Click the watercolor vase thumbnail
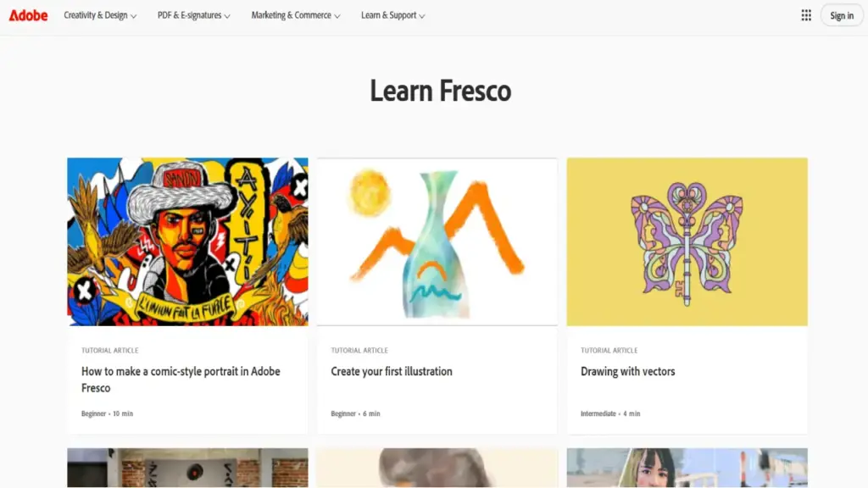The width and height of the screenshot is (868, 488). point(437,241)
